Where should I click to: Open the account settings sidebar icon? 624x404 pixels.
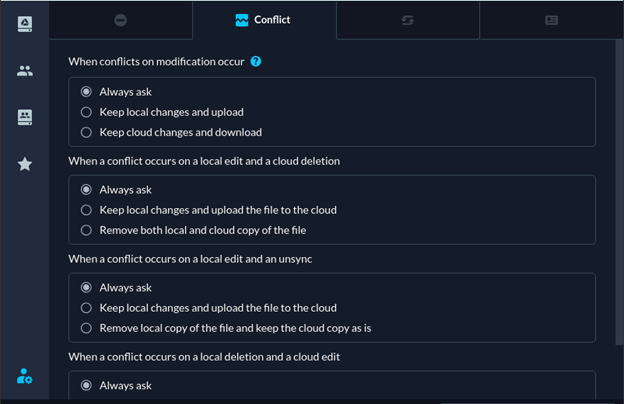(25, 376)
